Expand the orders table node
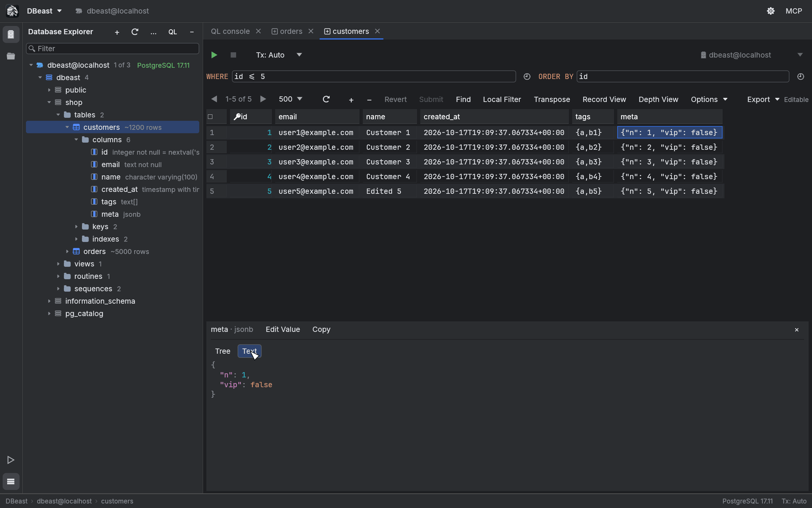The width and height of the screenshot is (812, 508). tap(67, 251)
